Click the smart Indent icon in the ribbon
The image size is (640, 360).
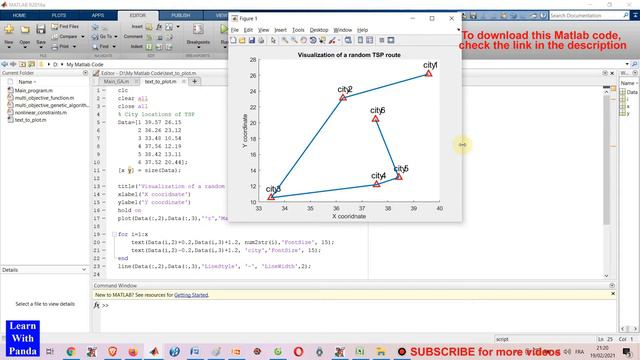pyautogui.click(x=149, y=47)
